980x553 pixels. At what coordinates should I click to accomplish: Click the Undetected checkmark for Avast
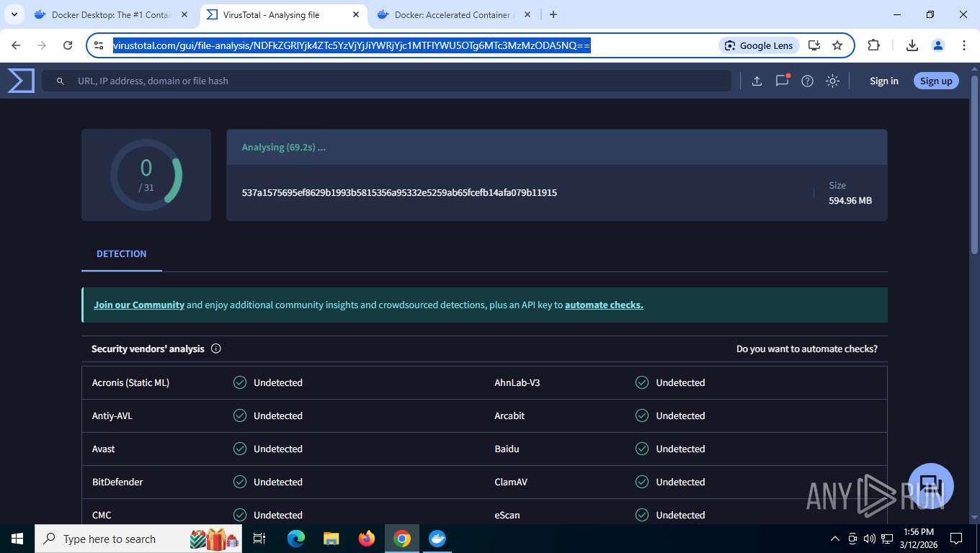coord(240,449)
